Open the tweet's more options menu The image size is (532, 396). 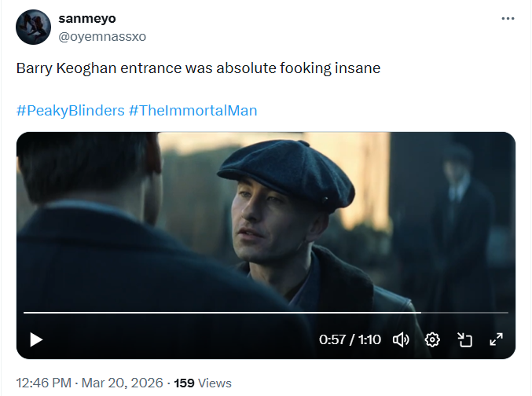(508, 19)
